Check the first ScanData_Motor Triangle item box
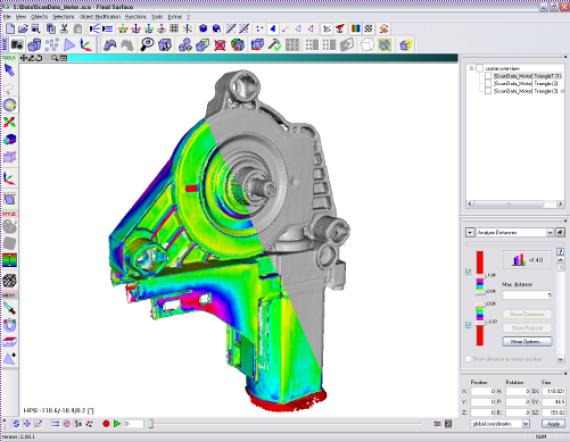The image size is (570, 442). point(488,76)
